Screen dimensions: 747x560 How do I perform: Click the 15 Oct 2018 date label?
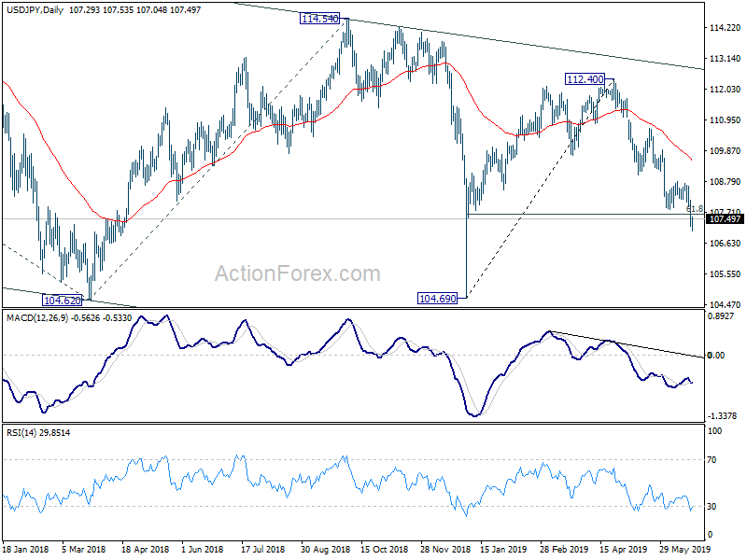tap(385, 550)
